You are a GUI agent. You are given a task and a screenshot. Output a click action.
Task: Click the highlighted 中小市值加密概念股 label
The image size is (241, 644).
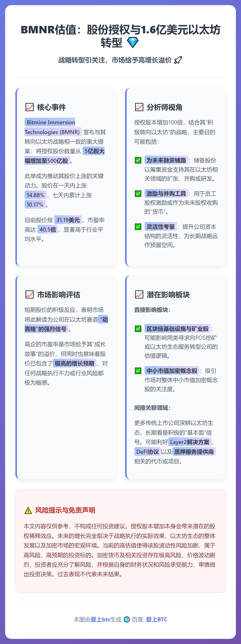pos(172,371)
